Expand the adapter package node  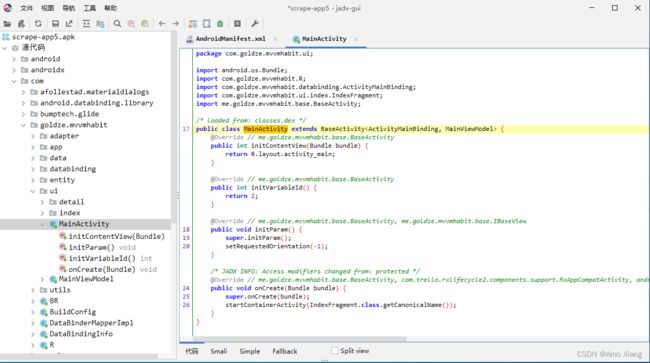point(33,136)
